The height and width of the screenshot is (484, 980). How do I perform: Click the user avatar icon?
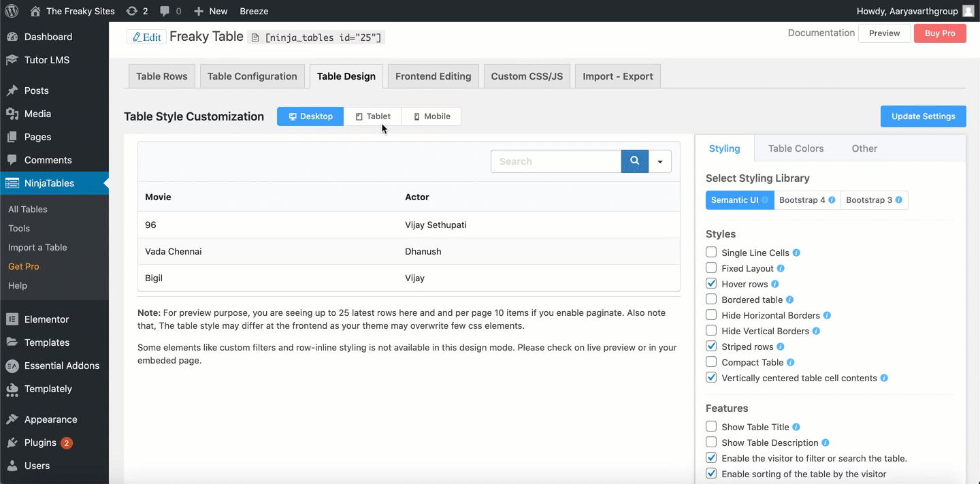(968, 11)
